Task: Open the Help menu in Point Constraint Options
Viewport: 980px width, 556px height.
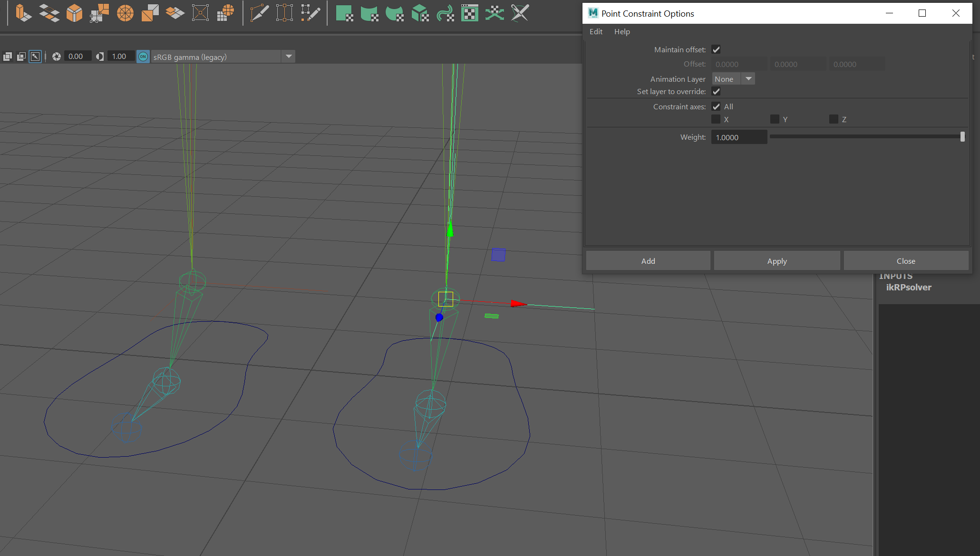Action: pyautogui.click(x=622, y=31)
